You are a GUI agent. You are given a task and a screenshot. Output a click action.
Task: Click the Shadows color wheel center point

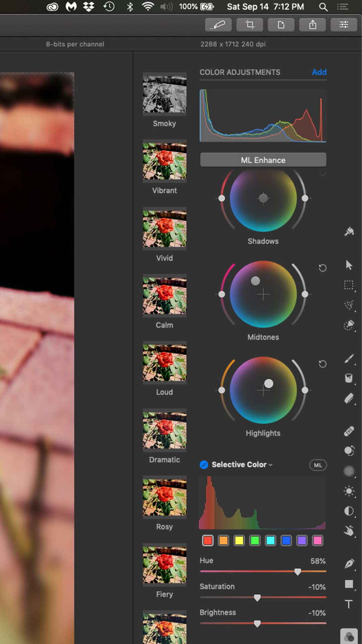tap(263, 198)
